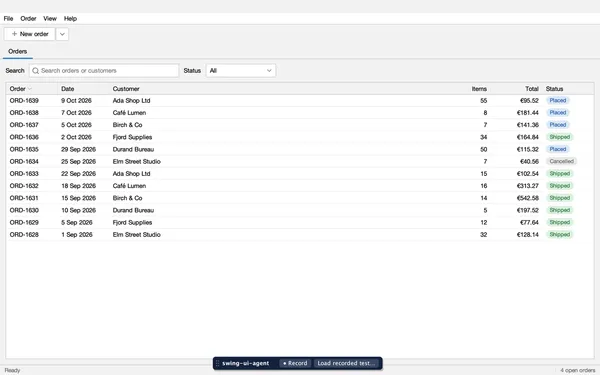Select order ORD-1631
Image resolution: width=600 pixels, height=375 pixels.
[x=300, y=198]
